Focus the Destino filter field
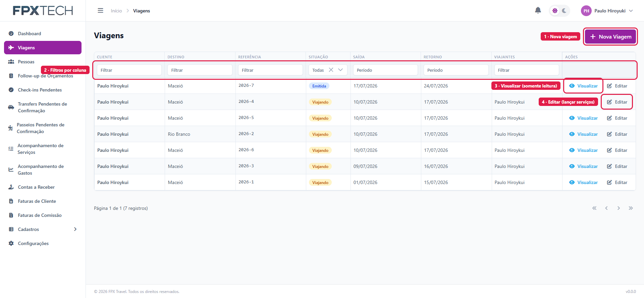The width and height of the screenshot is (644, 298). pos(200,70)
